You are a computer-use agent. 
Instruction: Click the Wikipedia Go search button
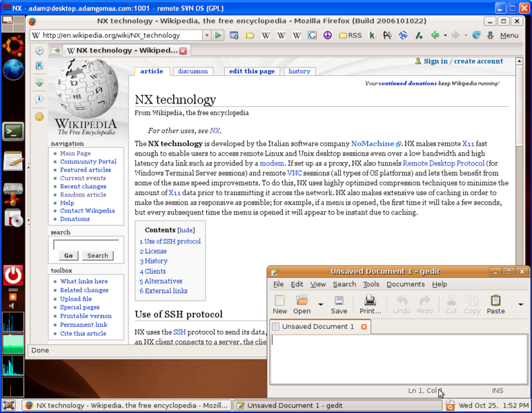pos(68,255)
